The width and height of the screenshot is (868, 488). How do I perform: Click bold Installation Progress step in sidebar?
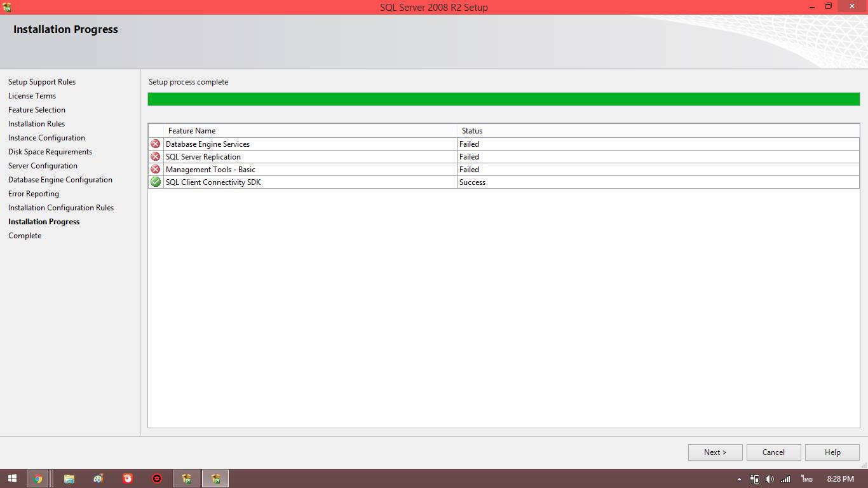[44, 222]
